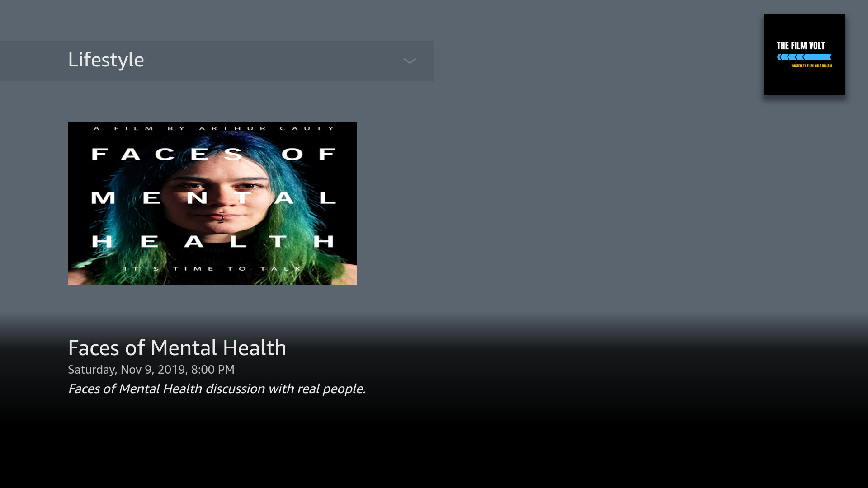Click the 'FACES OF' heading on the poster
The image size is (868, 488).
pos(213,154)
